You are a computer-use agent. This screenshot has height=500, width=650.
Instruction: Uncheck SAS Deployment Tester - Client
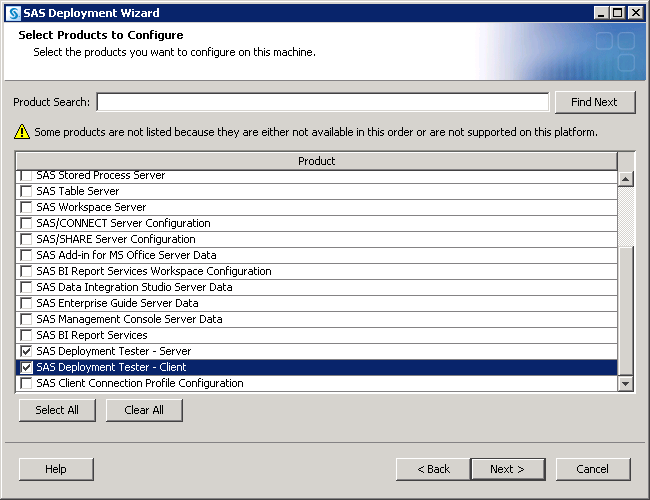point(26,367)
